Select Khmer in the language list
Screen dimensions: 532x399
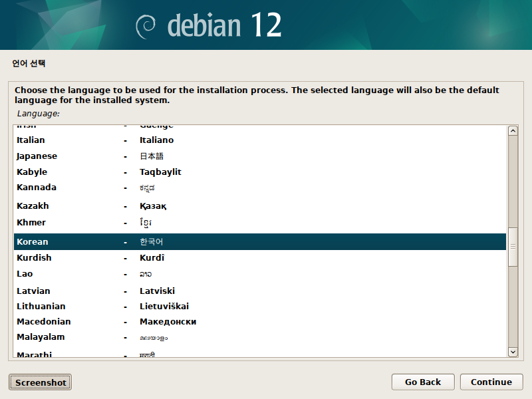tap(260, 223)
